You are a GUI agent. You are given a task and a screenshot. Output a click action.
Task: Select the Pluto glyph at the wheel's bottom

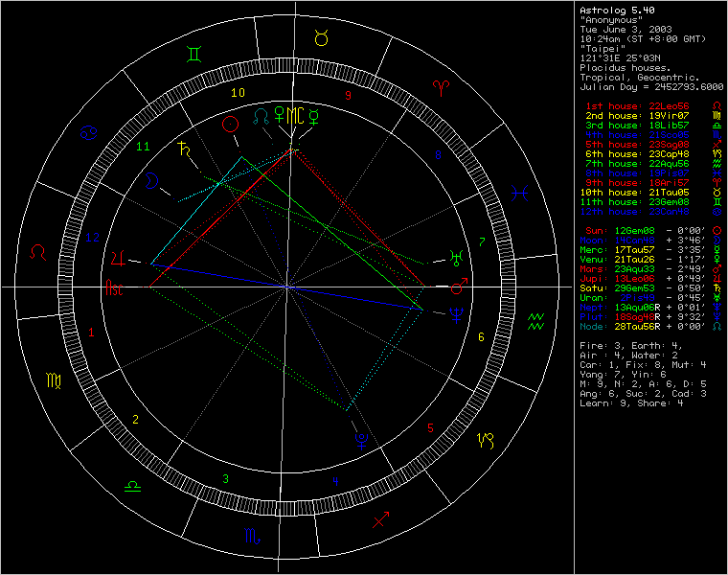pyautogui.click(x=360, y=440)
